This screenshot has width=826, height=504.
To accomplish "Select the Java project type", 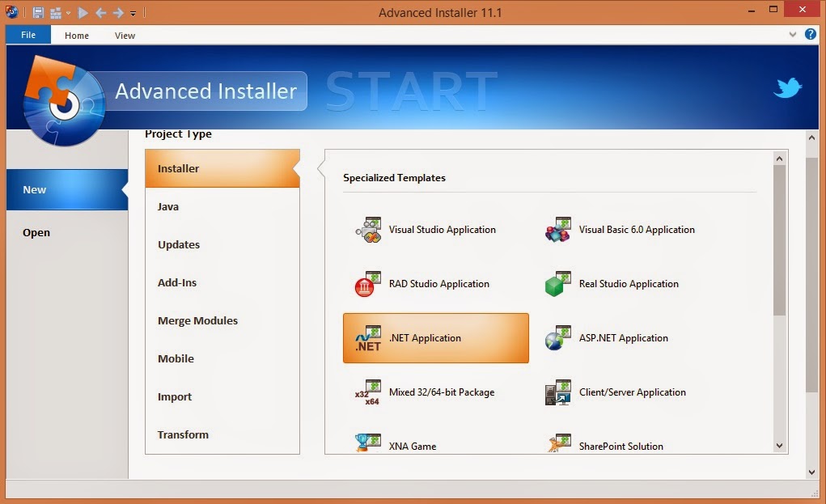I will 167,206.
